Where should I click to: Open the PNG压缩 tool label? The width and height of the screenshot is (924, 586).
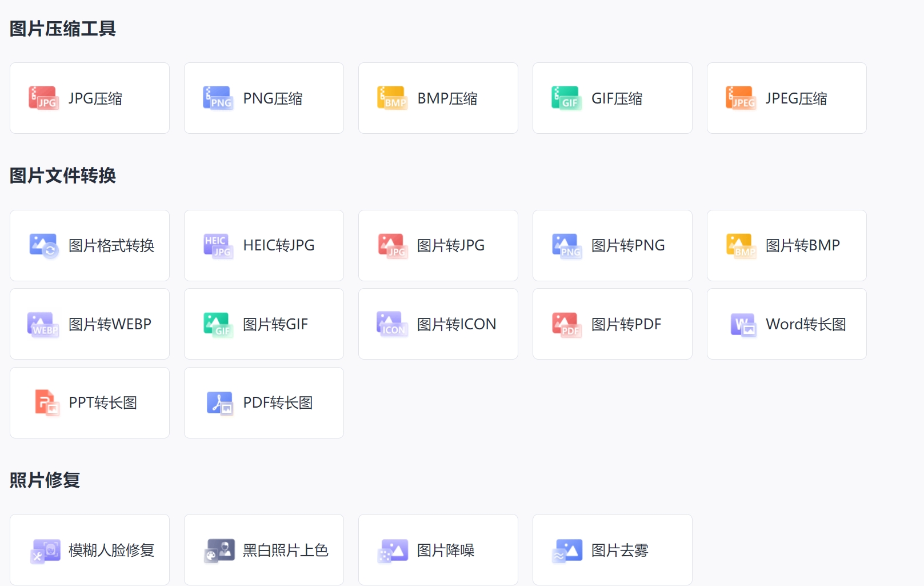tap(273, 98)
